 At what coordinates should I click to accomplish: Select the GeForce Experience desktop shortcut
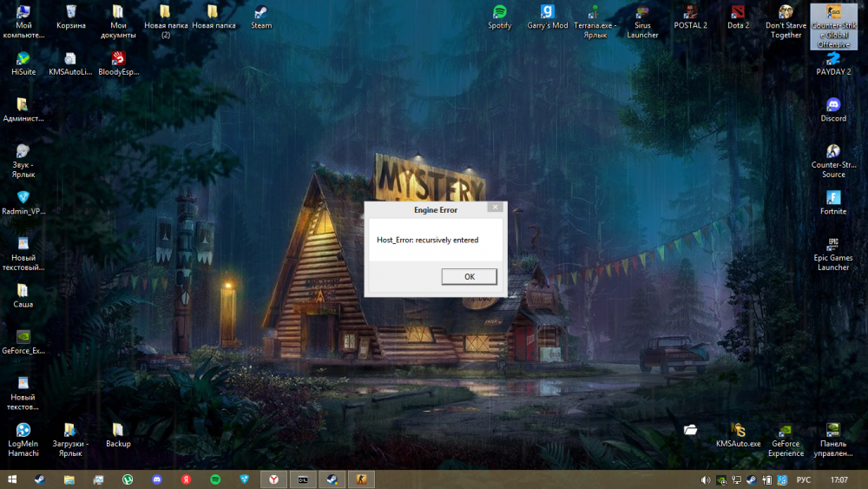pos(786,440)
